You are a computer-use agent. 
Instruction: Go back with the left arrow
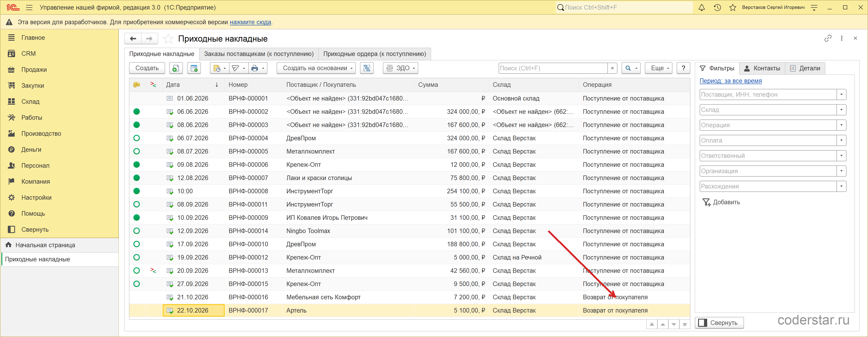coord(133,39)
